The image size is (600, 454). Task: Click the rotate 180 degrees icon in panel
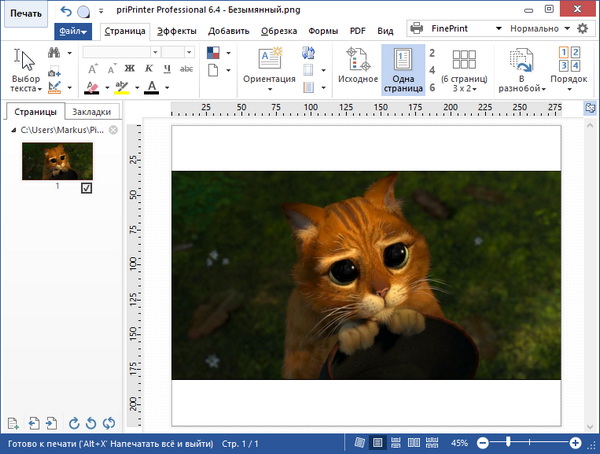pyautogui.click(x=109, y=423)
